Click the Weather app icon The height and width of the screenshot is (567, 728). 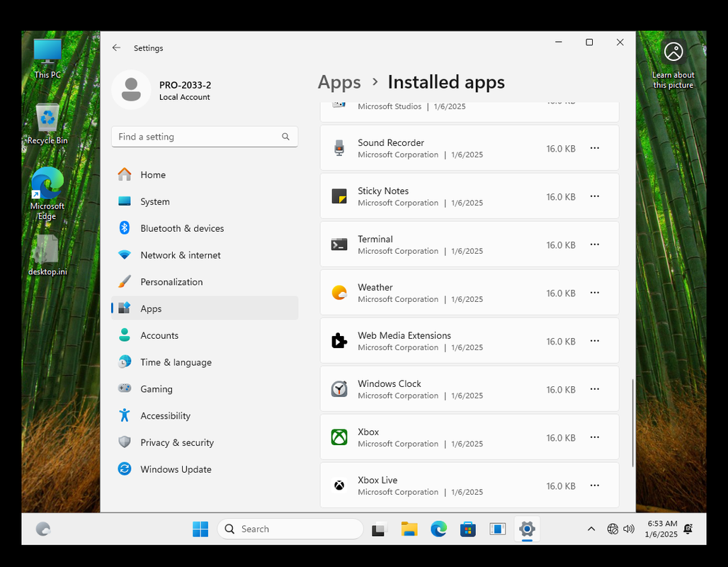[339, 293]
